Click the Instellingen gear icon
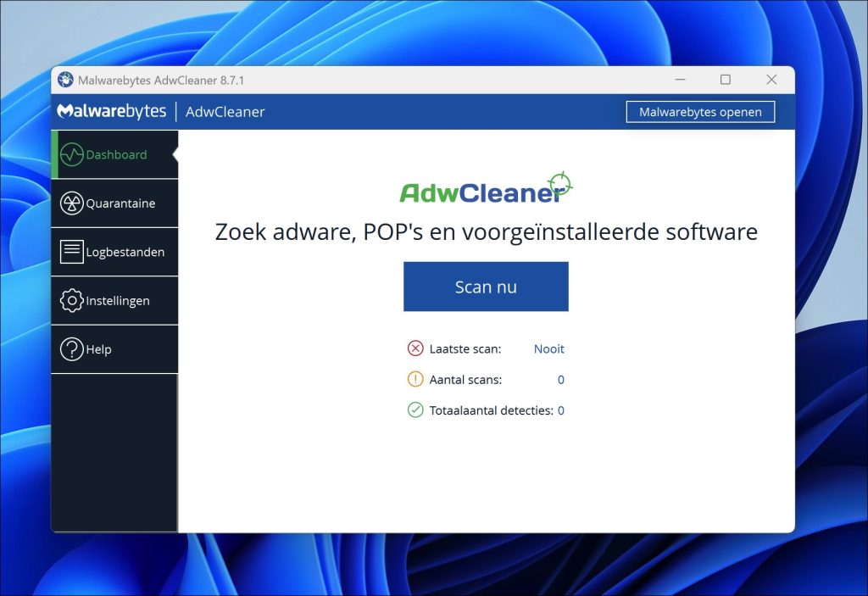 pyautogui.click(x=72, y=300)
